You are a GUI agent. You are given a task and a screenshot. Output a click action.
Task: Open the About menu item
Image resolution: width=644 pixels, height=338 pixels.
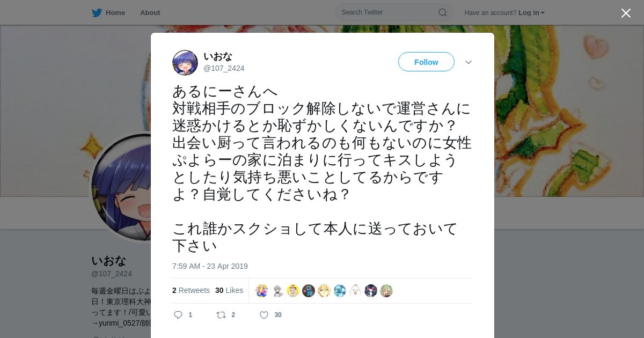pos(150,13)
